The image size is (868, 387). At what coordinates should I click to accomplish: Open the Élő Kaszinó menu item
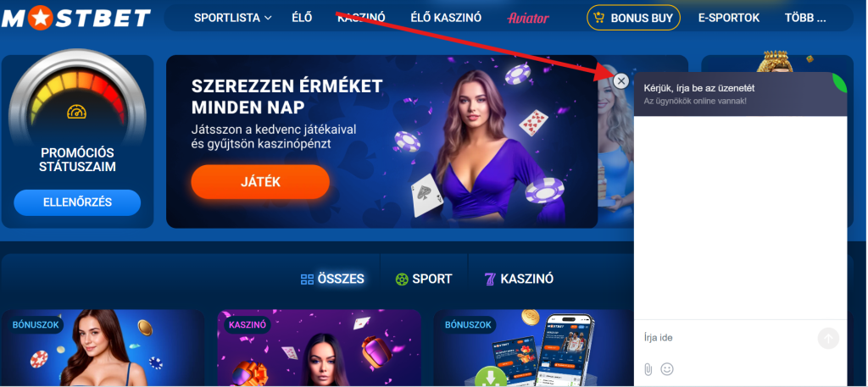[446, 18]
